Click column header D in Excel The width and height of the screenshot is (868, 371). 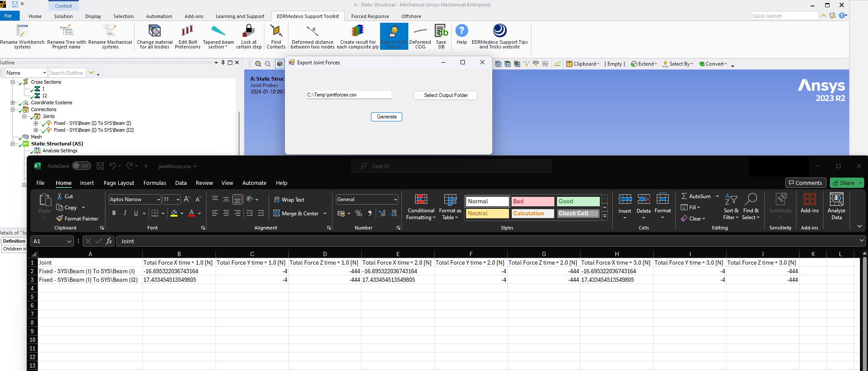coord(325,254)
